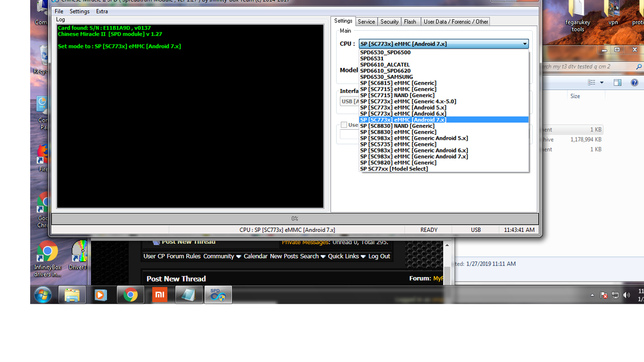Open the SPD module taskbar icon

pos(218,295)
